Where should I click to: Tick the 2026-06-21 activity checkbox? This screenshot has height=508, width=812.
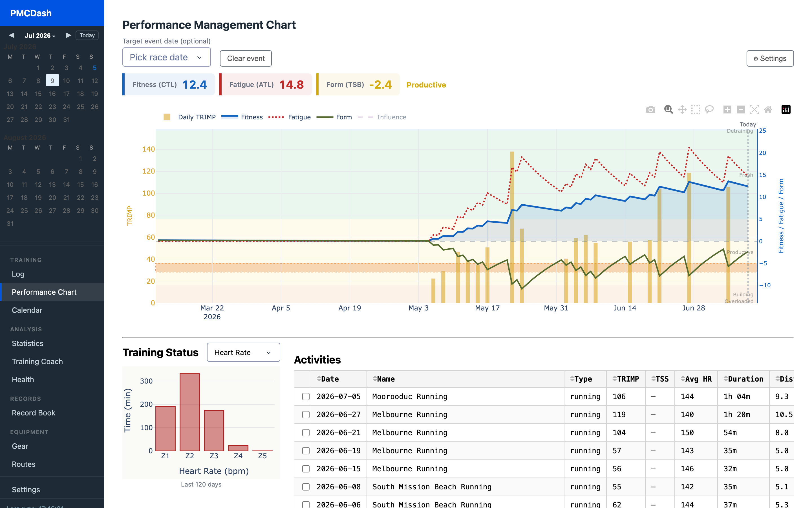click(306, 433)
